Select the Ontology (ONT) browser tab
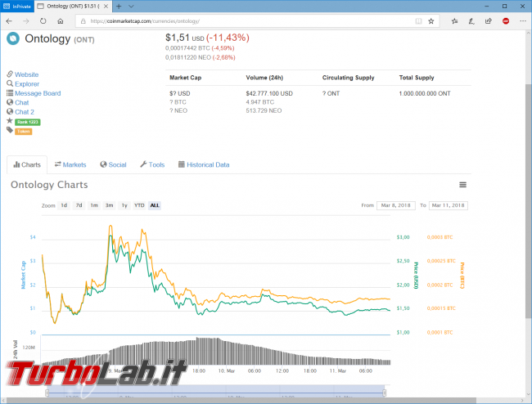 pyautogui.click(x=73, y=6)
